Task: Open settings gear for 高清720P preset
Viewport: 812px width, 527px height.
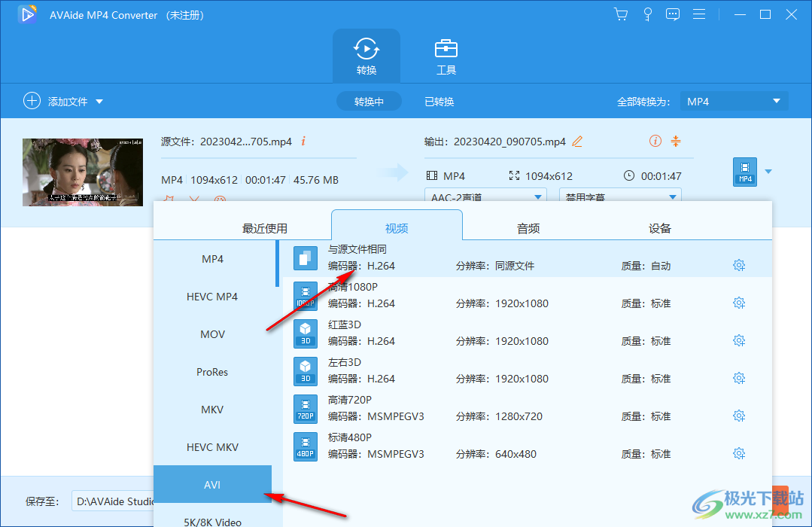Action: [x=739, y=416]
